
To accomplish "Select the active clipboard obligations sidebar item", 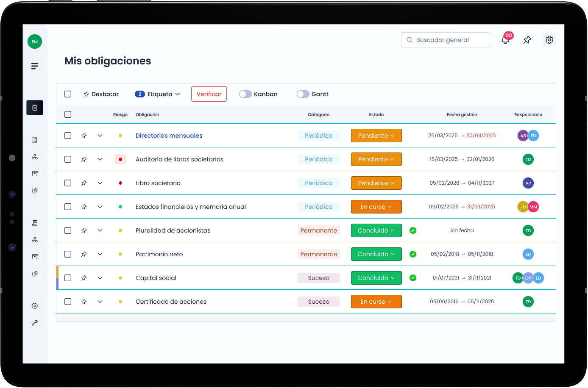I will coord(35,108).
